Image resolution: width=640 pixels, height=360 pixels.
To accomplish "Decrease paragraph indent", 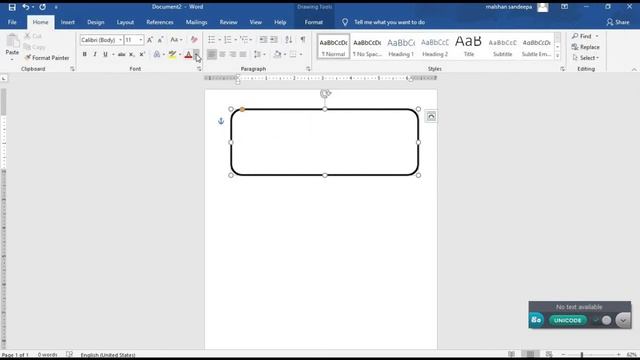I will click(263, 40).
